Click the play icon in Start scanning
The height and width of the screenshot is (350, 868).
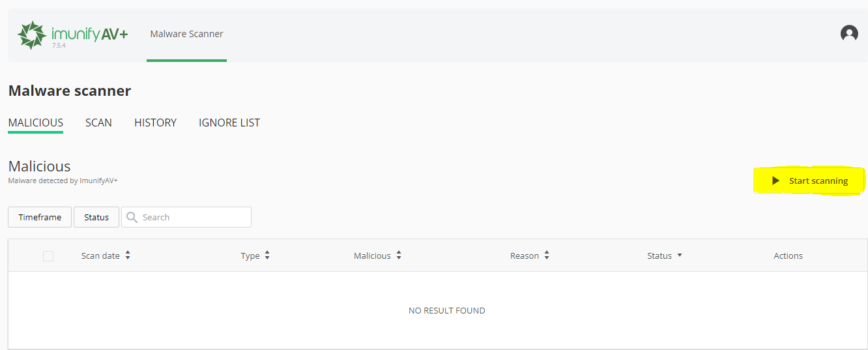(x=775, y=181)
